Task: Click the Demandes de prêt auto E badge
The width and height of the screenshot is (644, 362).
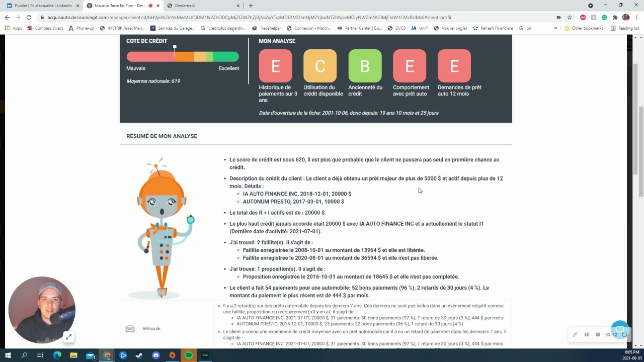Action: point(454,66)
